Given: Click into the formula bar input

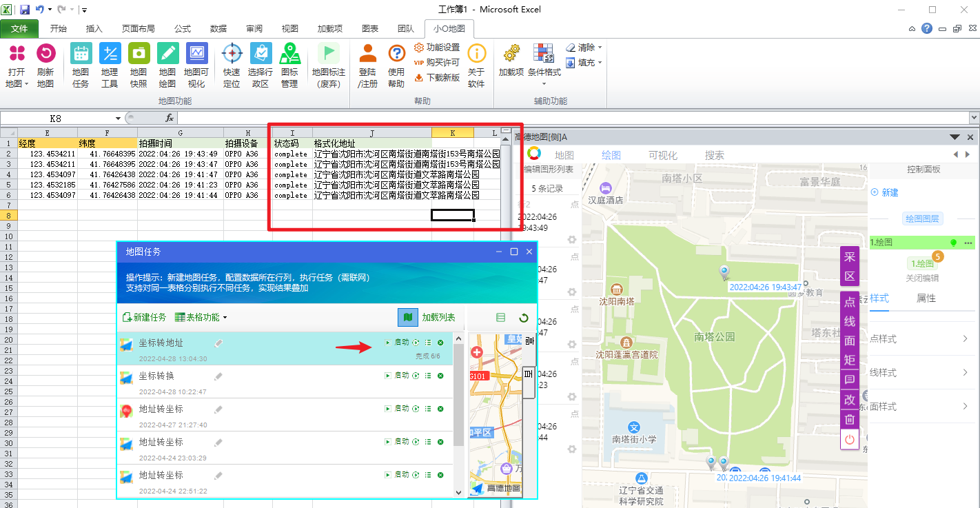Looking at the screenshot, I should (572, 119).
